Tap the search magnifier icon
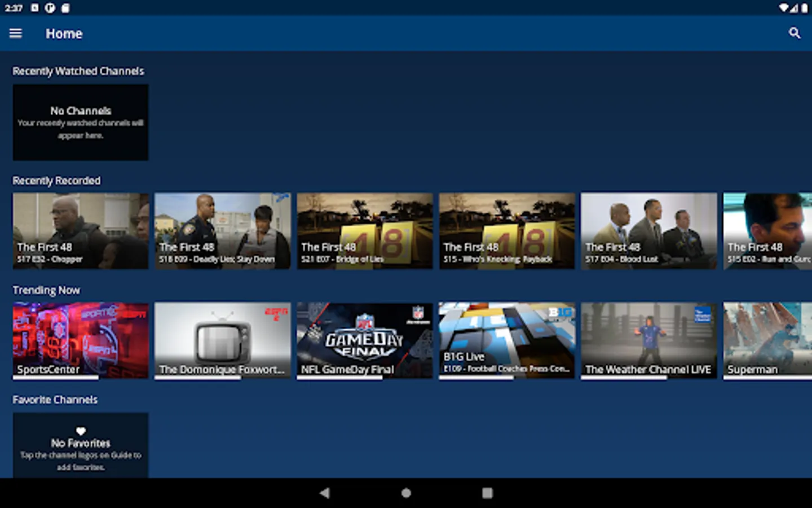Image resolution: width=812 pixels, height=508 pixels. (795, 33)
